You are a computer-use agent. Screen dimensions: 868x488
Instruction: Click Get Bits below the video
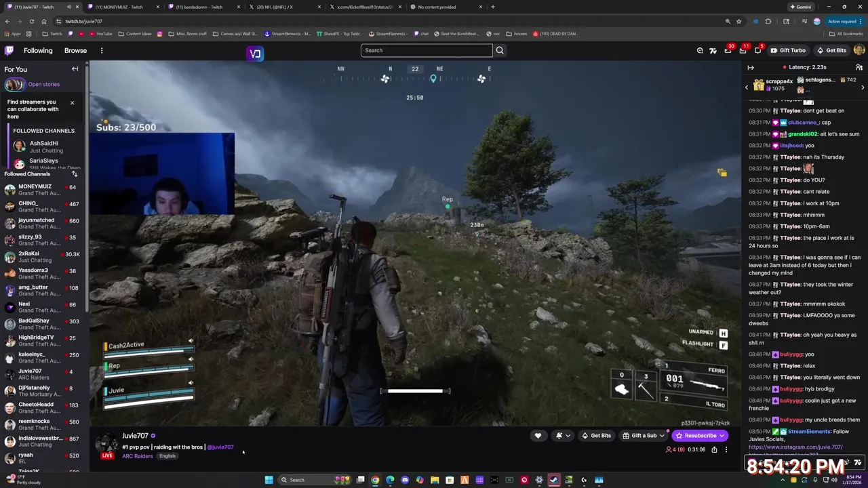pos(596,436)
